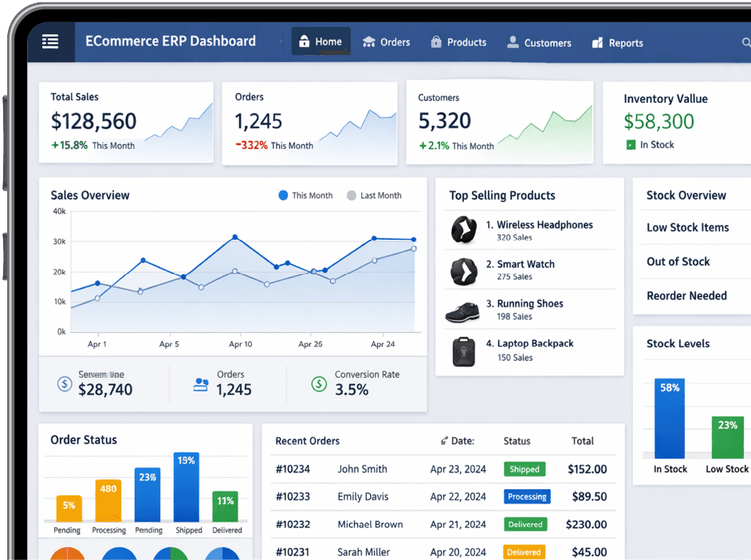Click the Status column header

click(x=517, y=441)
